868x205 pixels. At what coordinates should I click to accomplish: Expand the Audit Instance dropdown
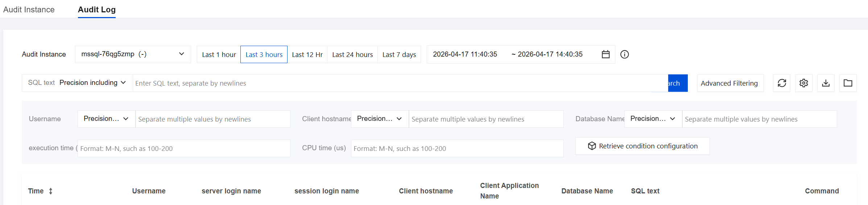click(x=133, y=54)
